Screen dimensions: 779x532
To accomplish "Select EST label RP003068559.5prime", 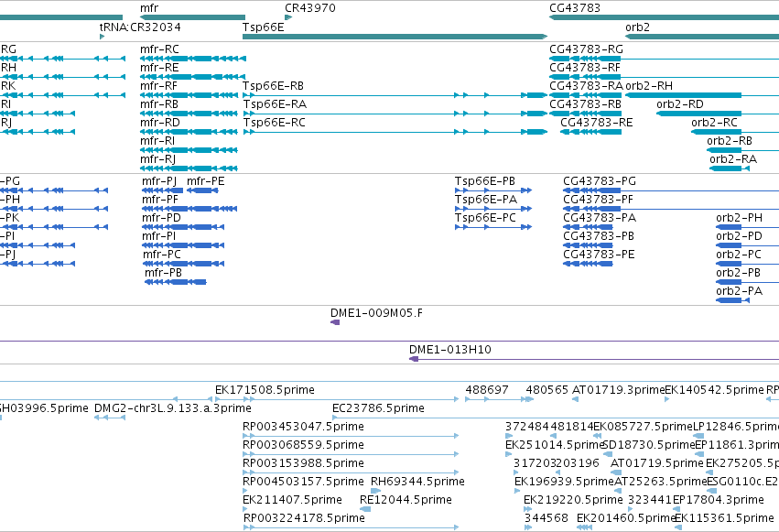I will pos(303,446).
